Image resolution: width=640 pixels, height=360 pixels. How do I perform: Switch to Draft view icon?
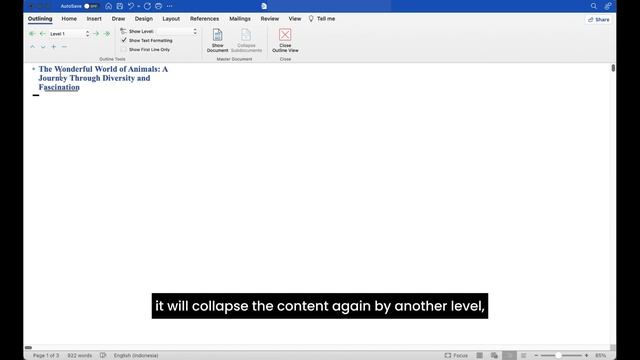pos(524,356)
